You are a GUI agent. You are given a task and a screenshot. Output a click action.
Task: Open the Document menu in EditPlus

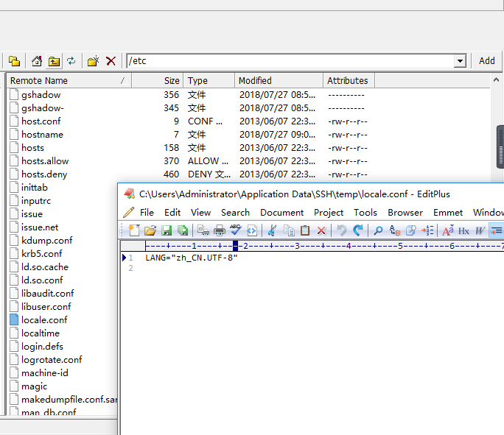click(x=282, y=213)
